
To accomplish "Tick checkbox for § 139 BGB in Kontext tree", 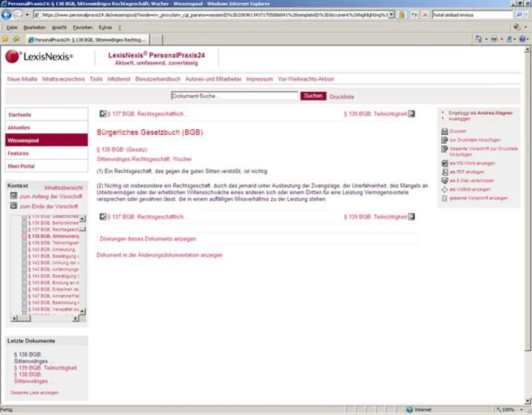I will coord(24,243).
